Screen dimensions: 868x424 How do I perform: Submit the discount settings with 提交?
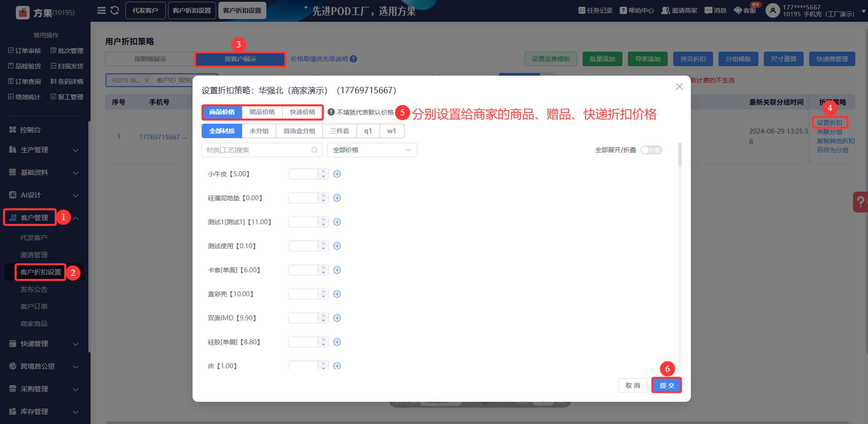click(667, 385)
